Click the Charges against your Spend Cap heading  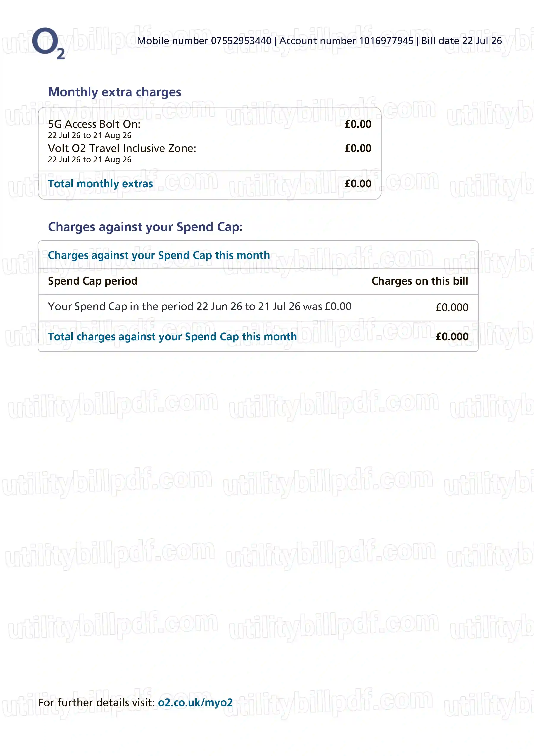coord(145,227)
